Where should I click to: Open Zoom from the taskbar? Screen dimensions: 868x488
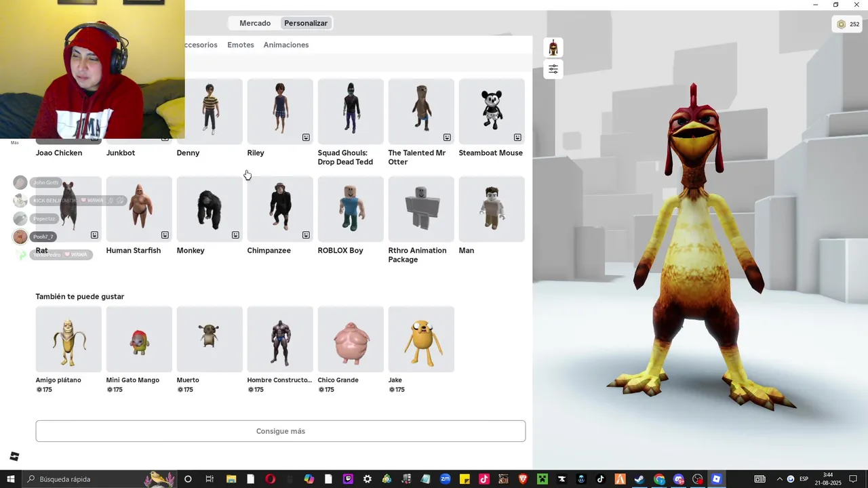(445, 479)
